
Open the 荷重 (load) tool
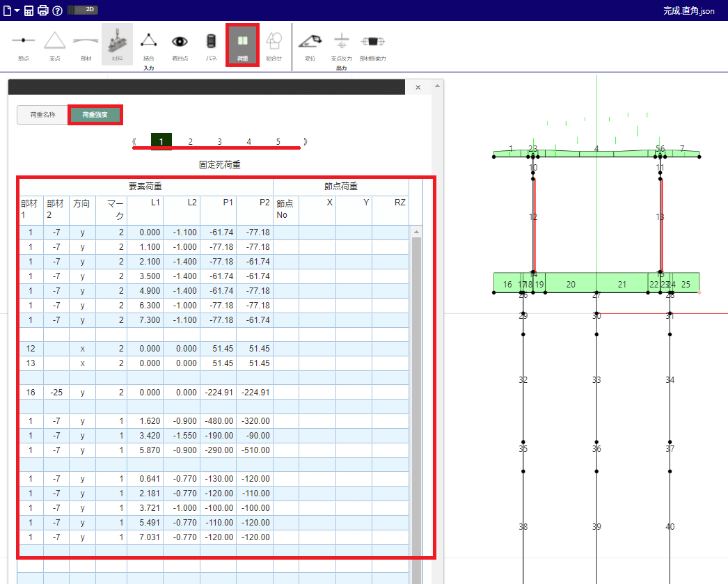[242, 45]
